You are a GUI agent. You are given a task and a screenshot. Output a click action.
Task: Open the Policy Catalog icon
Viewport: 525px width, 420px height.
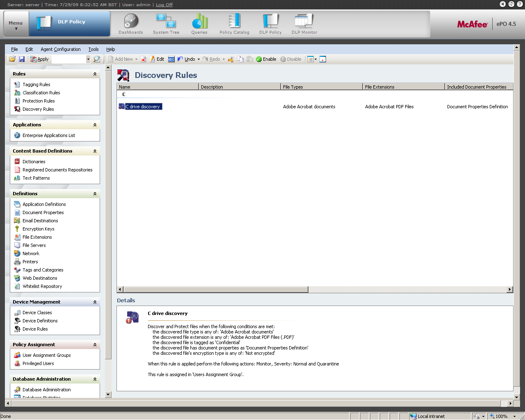tap(234, 24)
